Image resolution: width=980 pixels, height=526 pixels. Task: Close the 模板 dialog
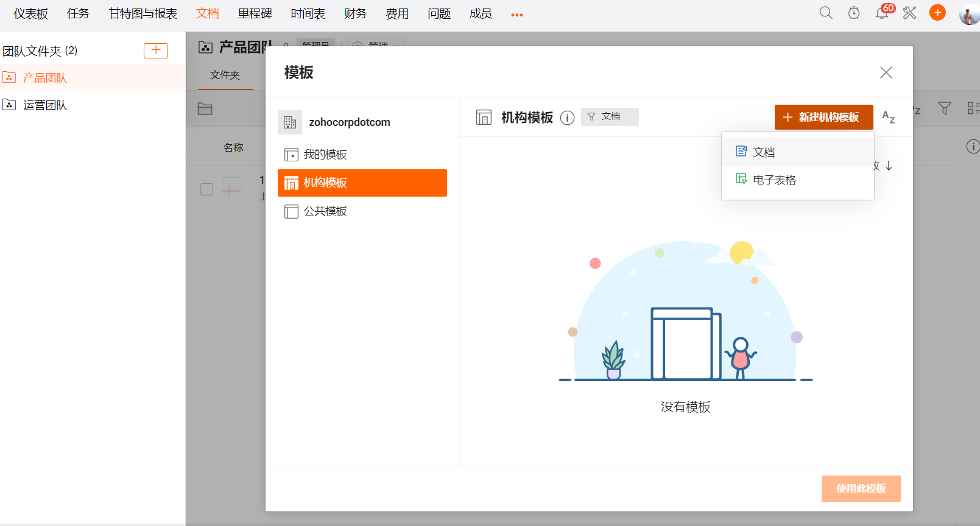tap(886, 72)
